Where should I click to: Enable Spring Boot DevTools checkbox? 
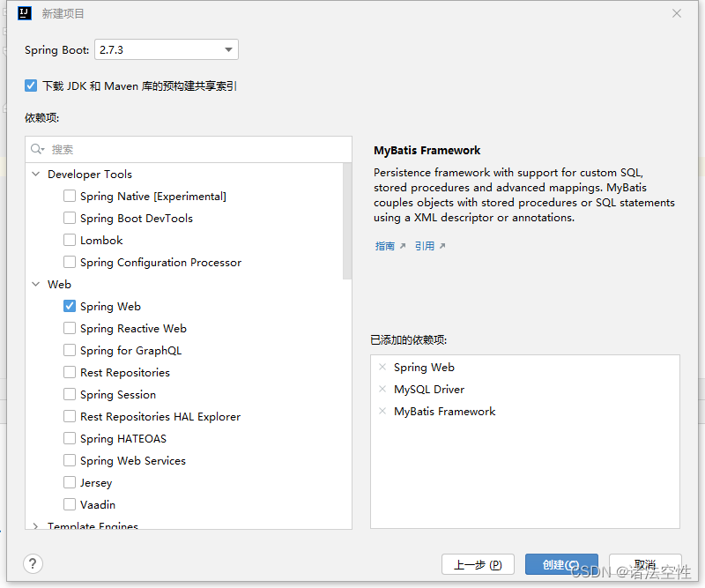coord(70,219)
